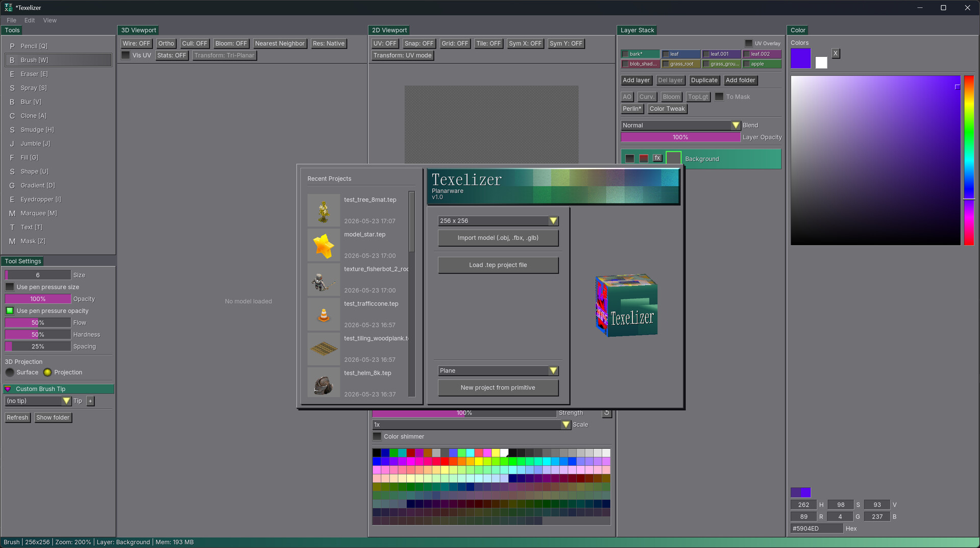Screen dimensions: 980x548
Task: Toggle the Vis UV checkbox
Action: (x=126, y=55)
